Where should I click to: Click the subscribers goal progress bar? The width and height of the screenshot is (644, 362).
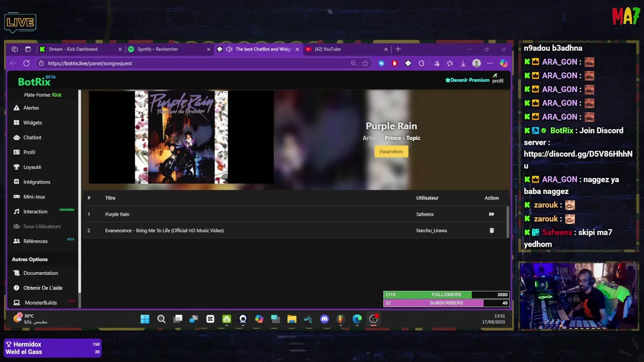(446, 303)
